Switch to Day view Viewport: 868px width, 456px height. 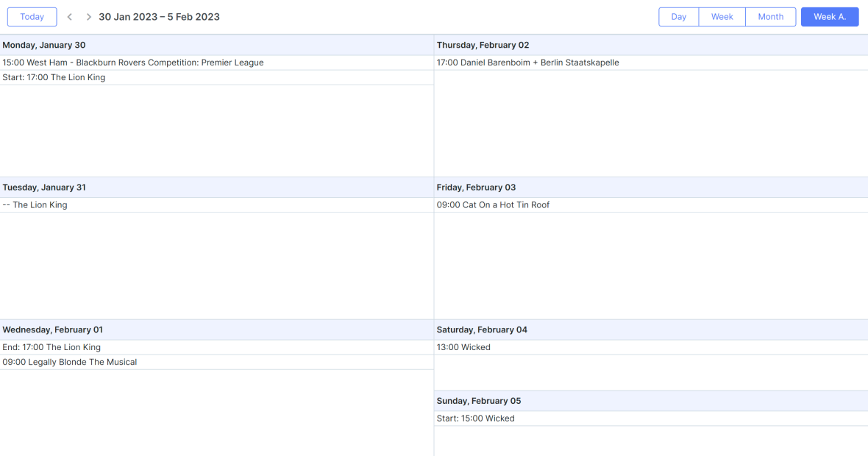click(678, 16)
